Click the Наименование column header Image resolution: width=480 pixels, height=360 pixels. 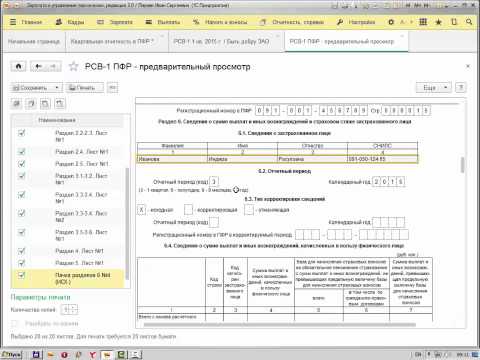[x=57, y=120]
